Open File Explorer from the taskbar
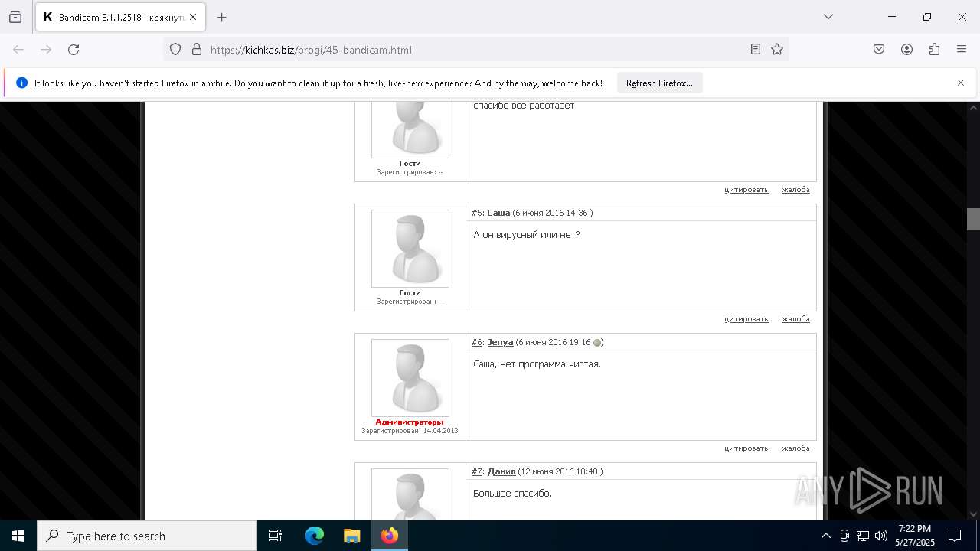This screenshot has height=551, width=980. [351, 536]
